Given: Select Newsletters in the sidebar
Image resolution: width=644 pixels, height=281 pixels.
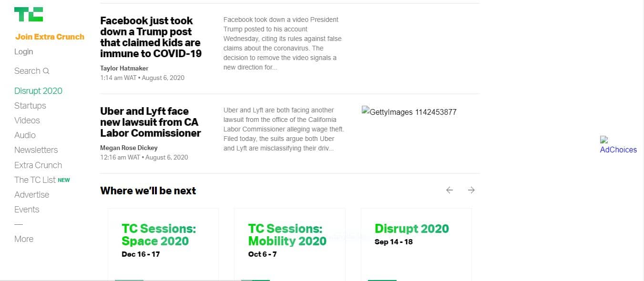Looking at the screenshot, I should click(36, 150).
